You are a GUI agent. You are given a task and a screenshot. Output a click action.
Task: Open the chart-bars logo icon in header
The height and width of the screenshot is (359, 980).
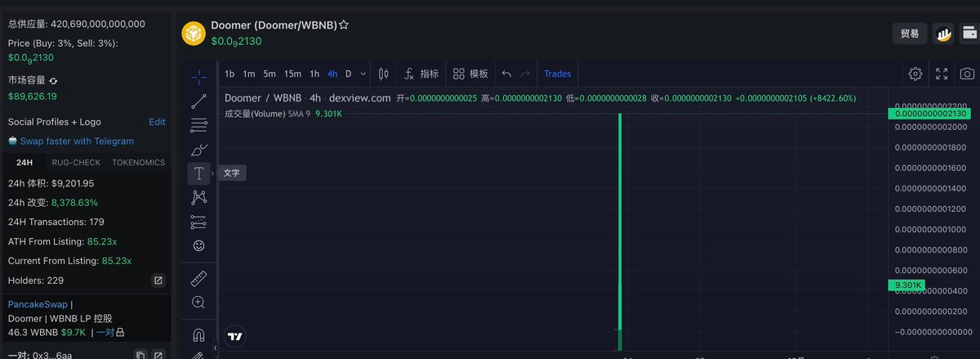(943, 34)
